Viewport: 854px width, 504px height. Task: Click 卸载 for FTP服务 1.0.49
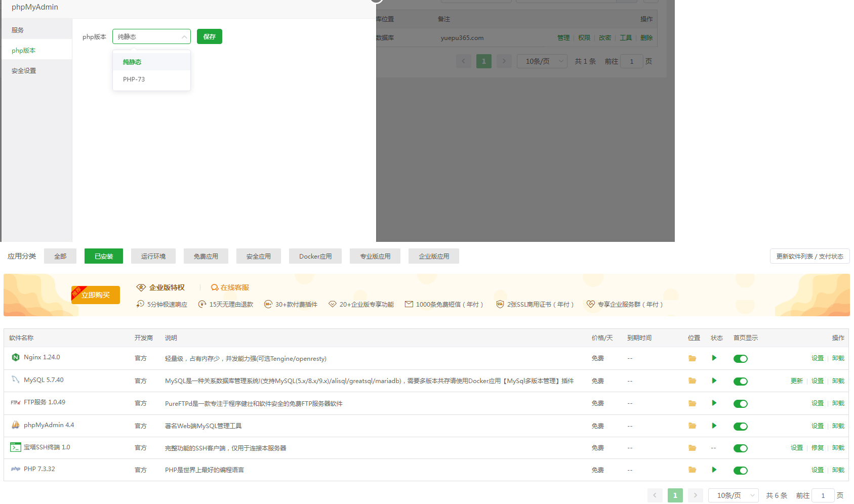838,403
